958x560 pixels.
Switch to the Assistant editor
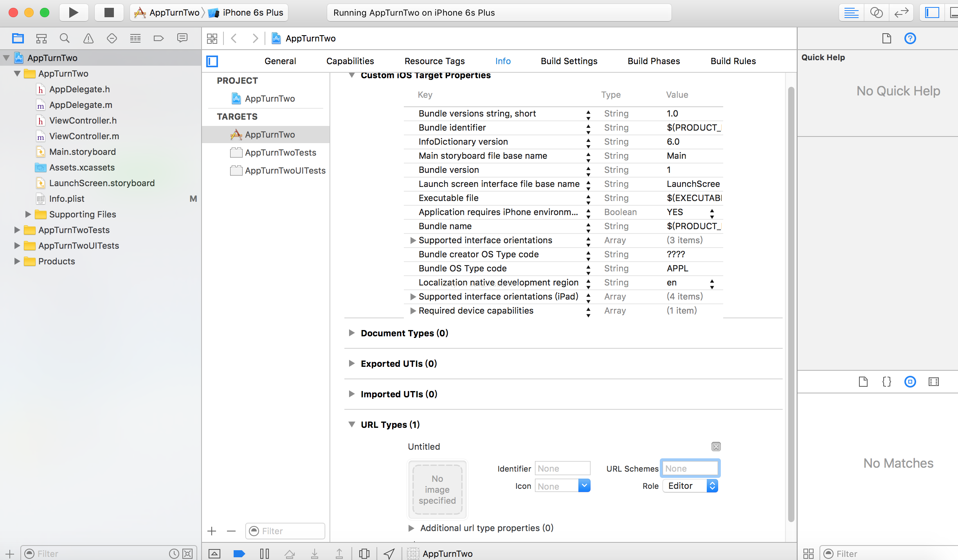coord(877,13)
